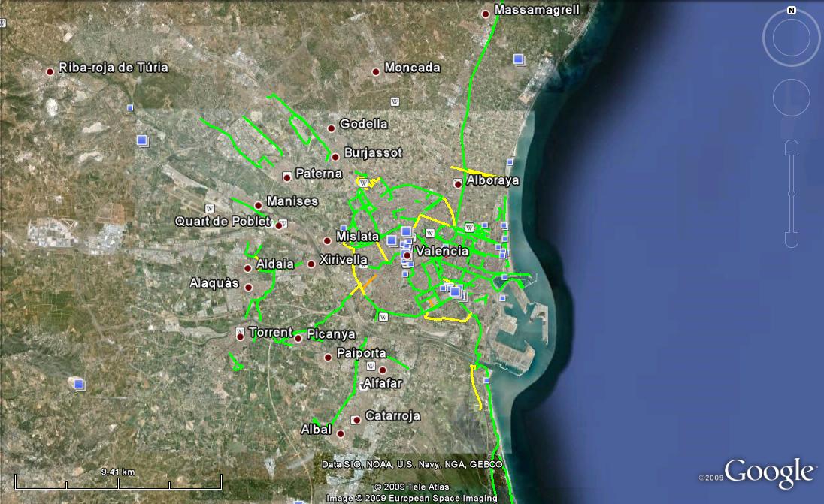The height and width of the screenshot is (504, 824).
Task: Click the Google logo watermark
Action: coord(768,473)
